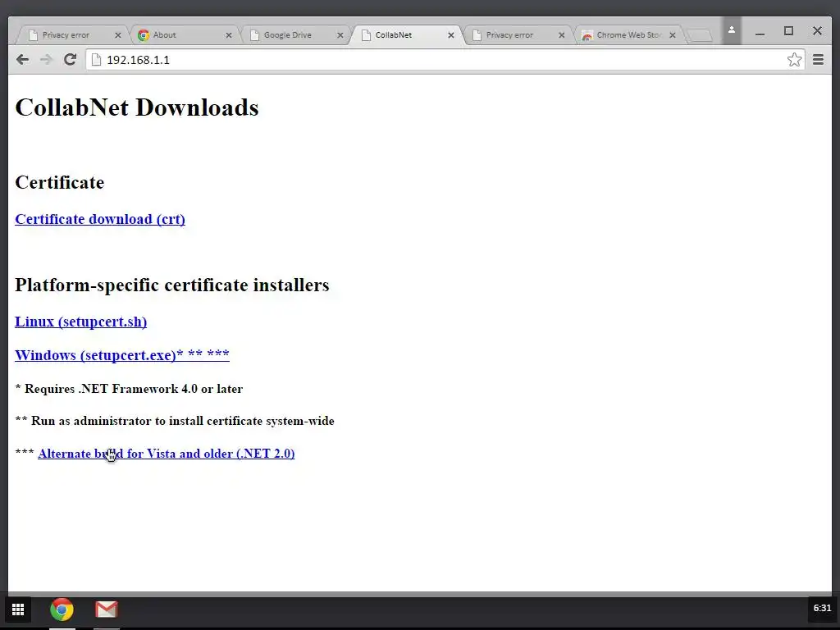Download the Linux setupcert.sh installer
This screenshot has height=630, width=840.
click(x=81, y=322)
